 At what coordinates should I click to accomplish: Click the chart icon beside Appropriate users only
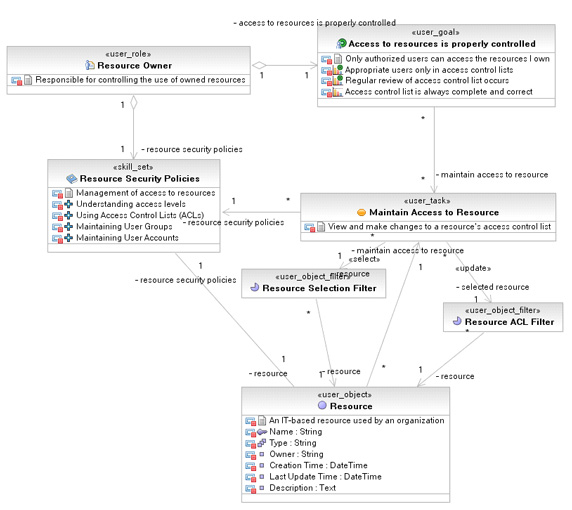point(338,70)
